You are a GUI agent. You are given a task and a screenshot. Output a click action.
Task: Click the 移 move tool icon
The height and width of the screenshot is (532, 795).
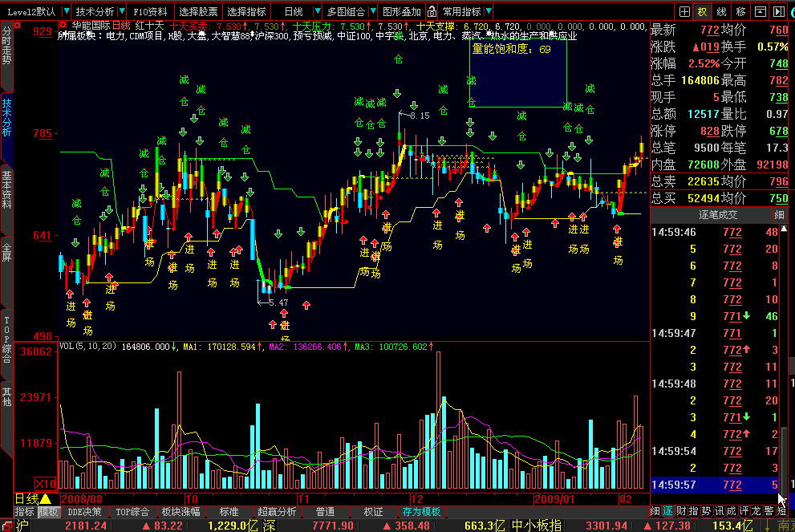(740, 12)
